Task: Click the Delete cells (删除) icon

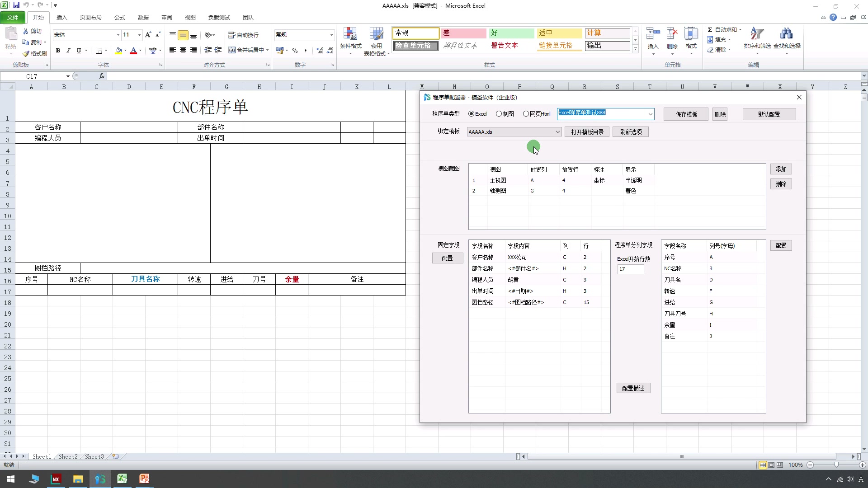Action: [672, 34]
